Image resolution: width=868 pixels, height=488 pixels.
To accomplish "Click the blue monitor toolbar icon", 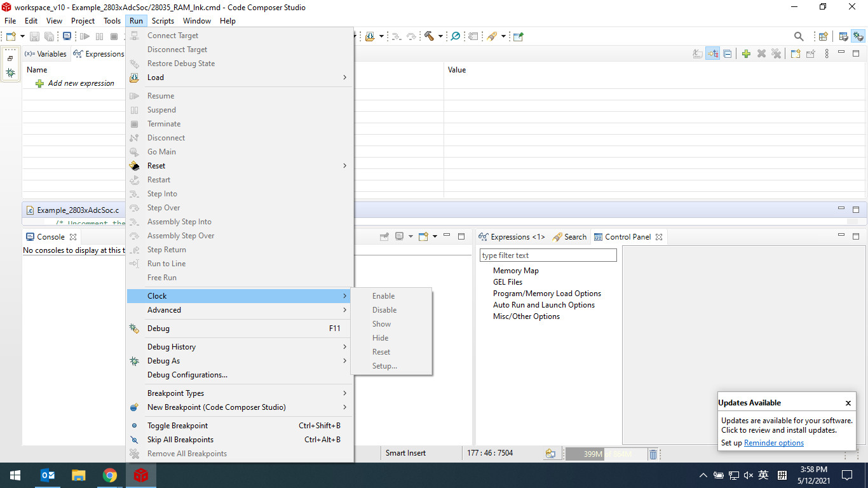I will coord(67,36).
